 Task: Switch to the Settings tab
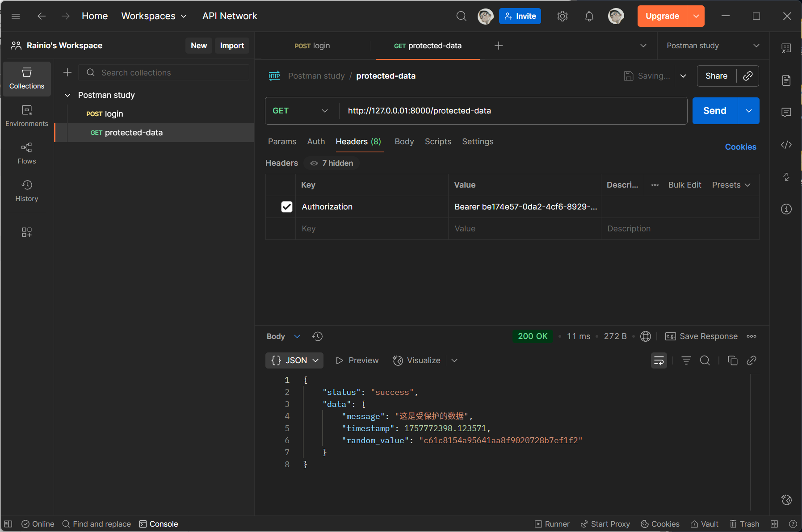coord(478,142)
